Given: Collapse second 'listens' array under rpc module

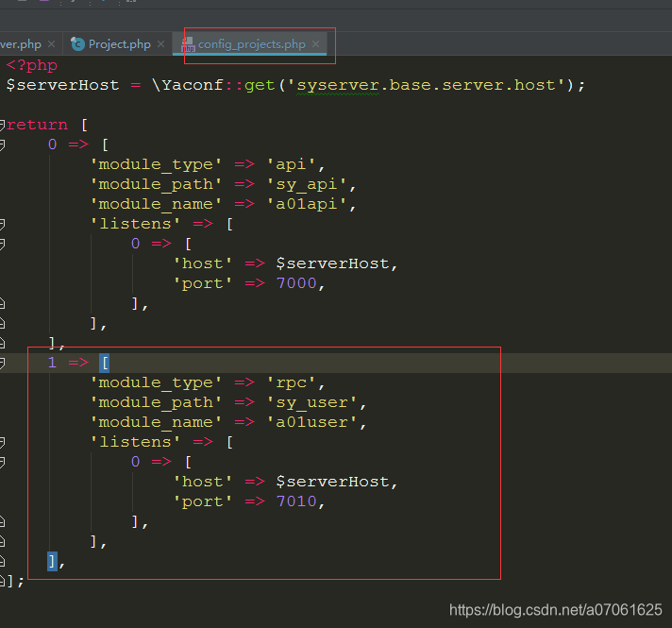Looking at the screenshot, I should pos(2,442).
